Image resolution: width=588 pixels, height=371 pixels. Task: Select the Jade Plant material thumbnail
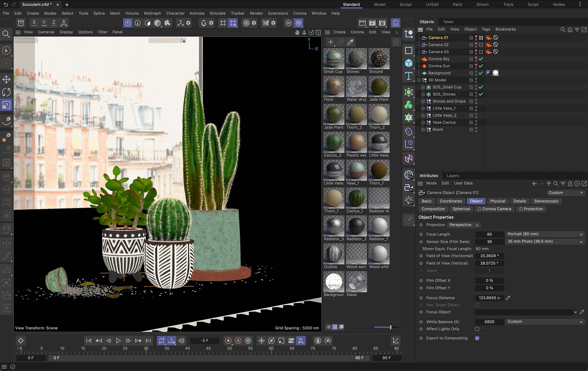379,87
